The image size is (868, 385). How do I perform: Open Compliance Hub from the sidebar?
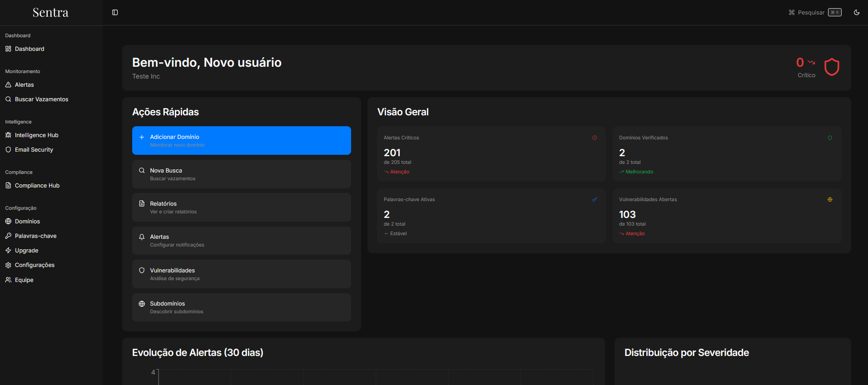pos(37,186)
